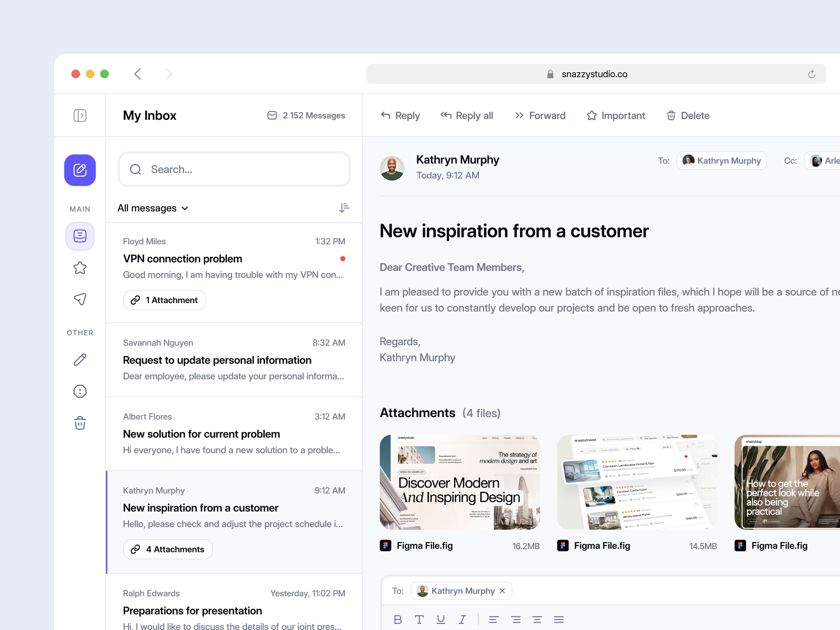Select the Inbox icon in the sidebar
The height and width of the screenshot is (630, 840).
tap(80, 236)
